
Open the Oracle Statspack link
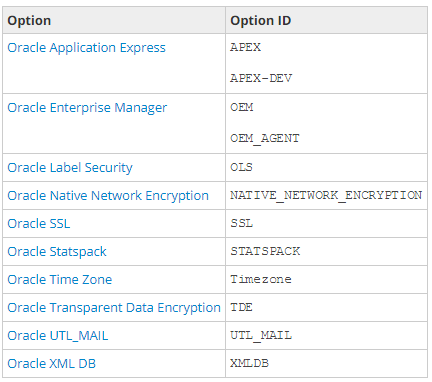57,252
